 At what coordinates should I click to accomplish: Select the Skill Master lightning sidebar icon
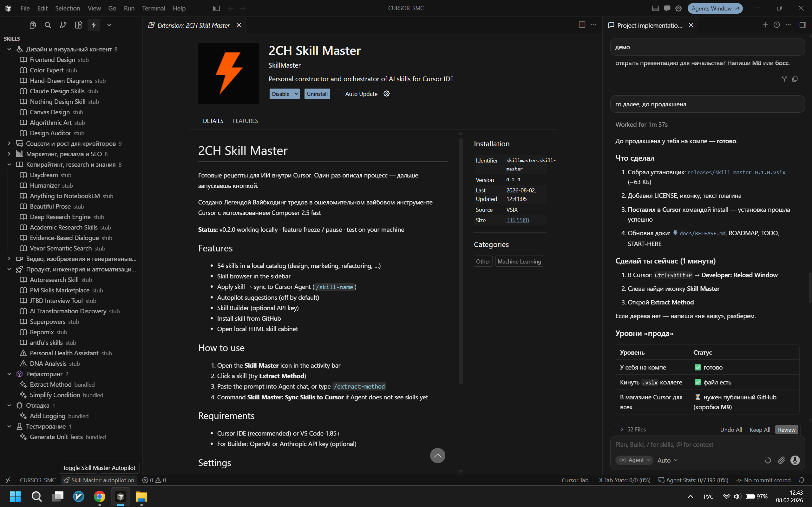[94, 25]
